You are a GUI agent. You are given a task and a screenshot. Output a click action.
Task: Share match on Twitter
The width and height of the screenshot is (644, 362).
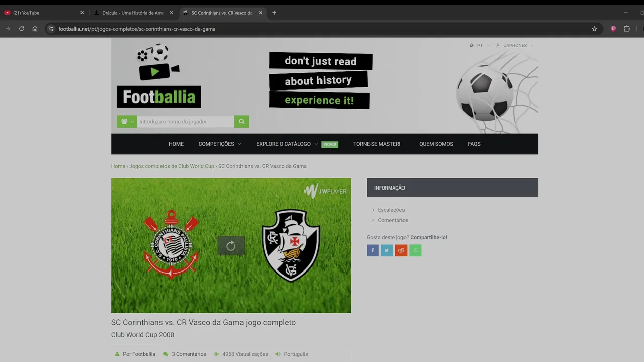coord(387,250)
